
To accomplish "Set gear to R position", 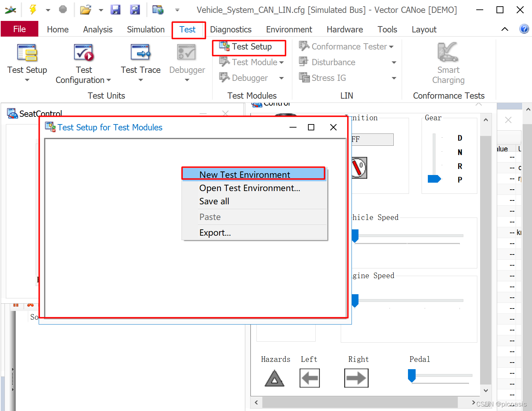I will [460, 166].
